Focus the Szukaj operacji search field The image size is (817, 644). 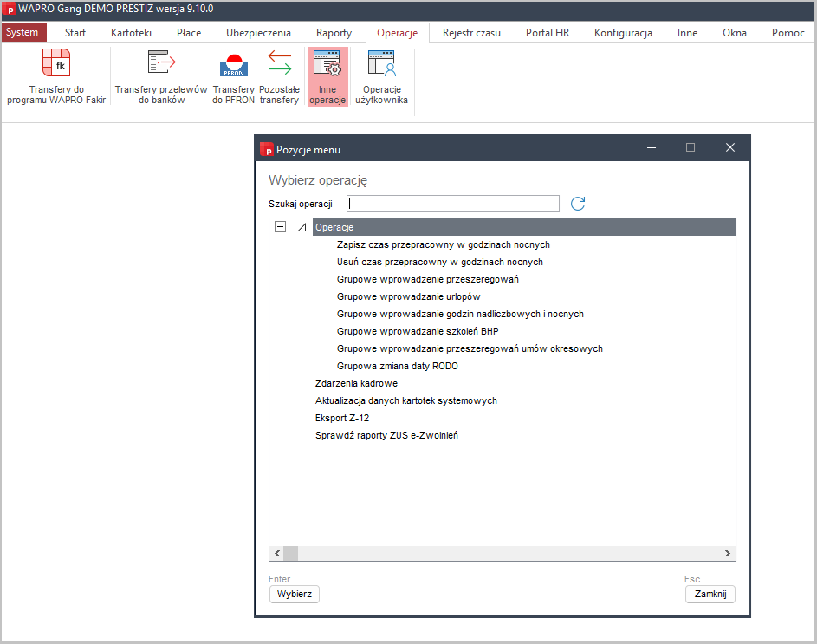click(453, 204)
